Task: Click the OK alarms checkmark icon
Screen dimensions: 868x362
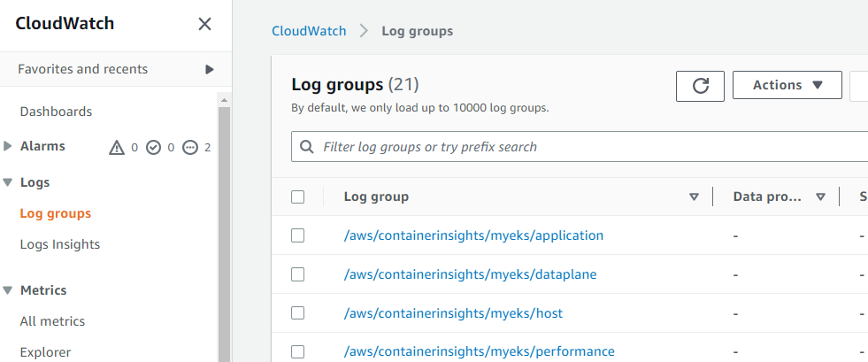Action: point(153,148)
